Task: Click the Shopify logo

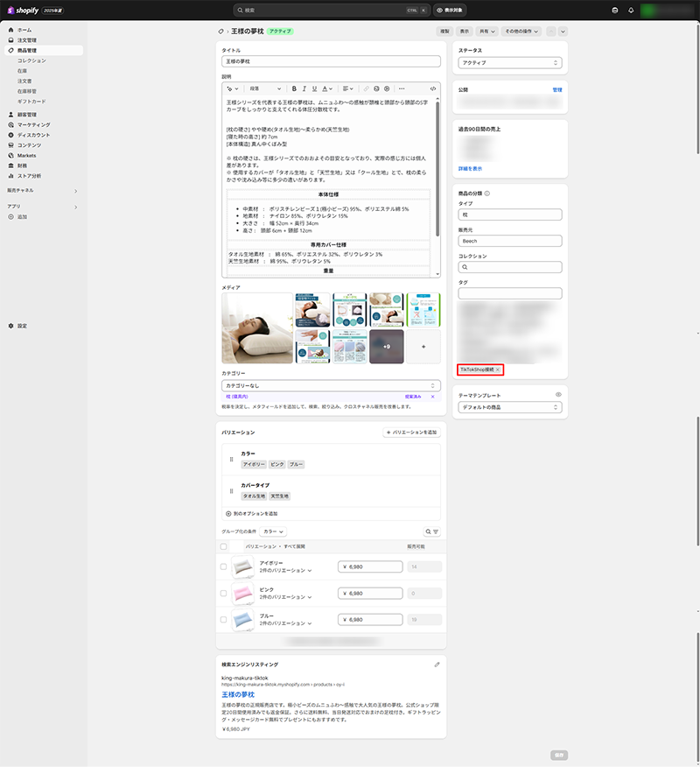Action: pyautogui.click(x=23, y=11)
